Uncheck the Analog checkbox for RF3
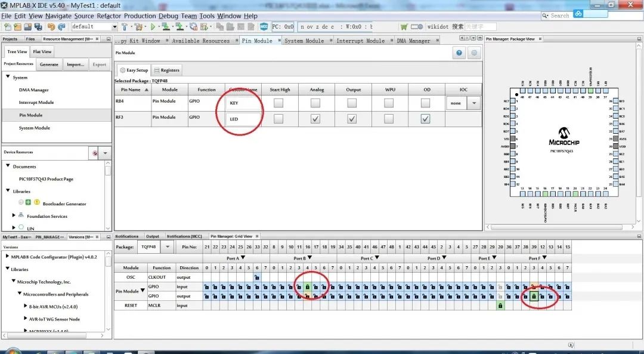The image size is (644, 354). tap(315, 119)
